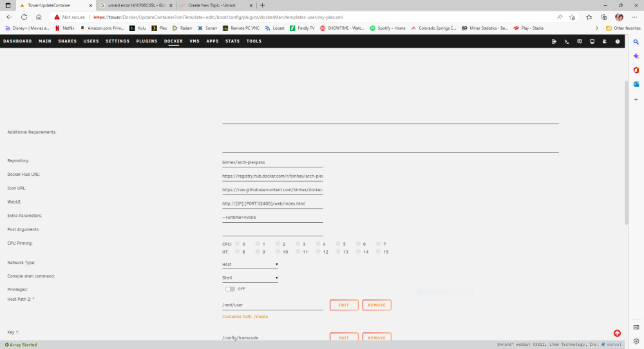Open the Dashboard menu
Image resolution: width=644 pixels, height=349 pixels.
click(17, 41)
